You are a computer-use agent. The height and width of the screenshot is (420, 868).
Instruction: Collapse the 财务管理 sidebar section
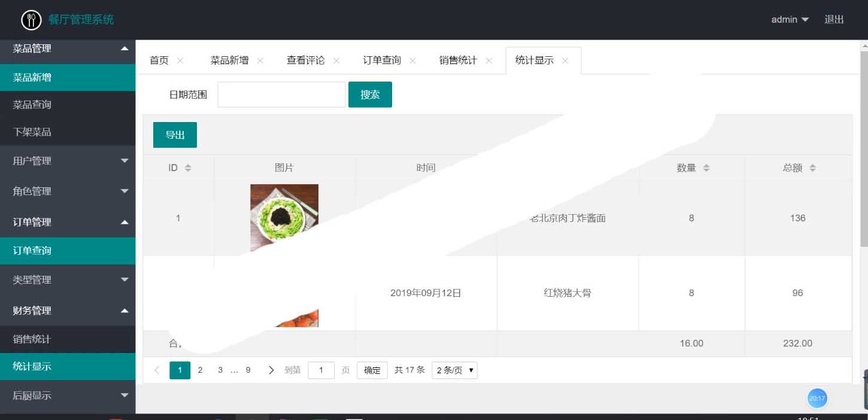click(x=68, y=311)
